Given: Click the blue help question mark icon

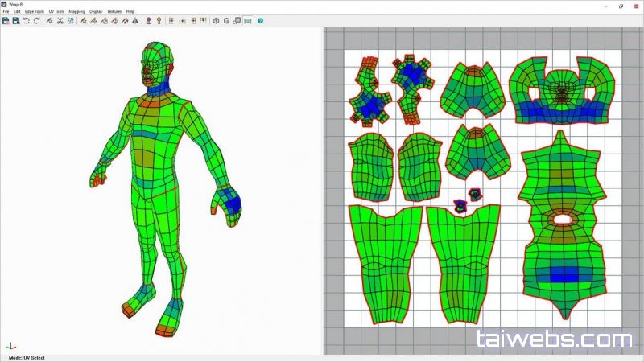Looking at the screenshot, I should click(x=260, y=20).
